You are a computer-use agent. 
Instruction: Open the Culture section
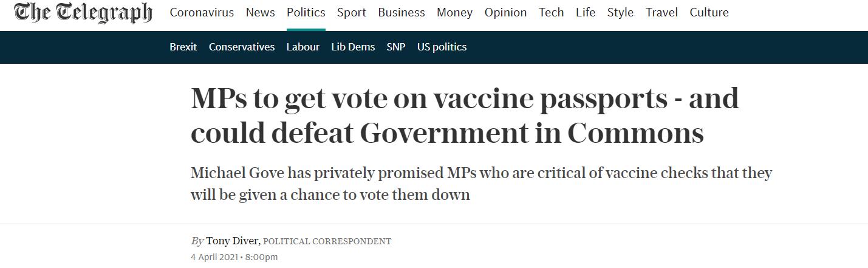(709, 13)
